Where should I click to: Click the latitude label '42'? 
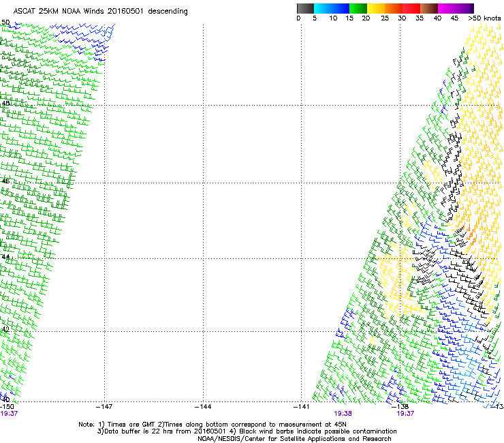coord(5,329)
